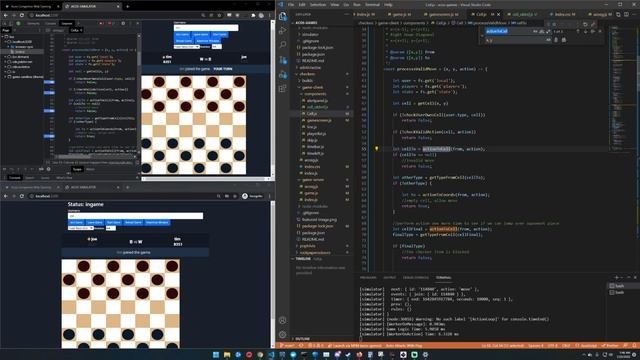640x360 pixels.
Task: Open File Explorer from the taskbar
Action: coord(227,355)
